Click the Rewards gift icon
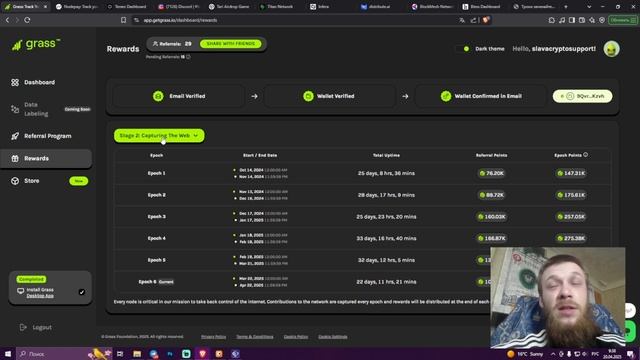Screen dimensions: 640x360 15,158
